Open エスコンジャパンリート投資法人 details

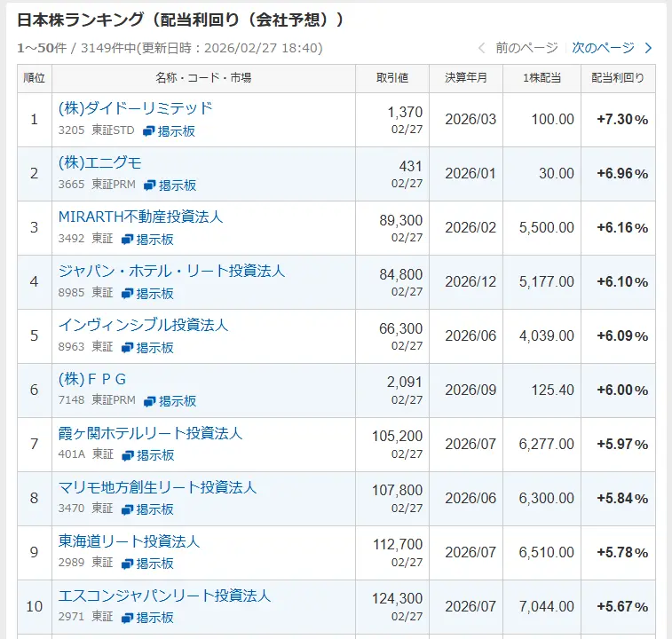pos(164,596)
